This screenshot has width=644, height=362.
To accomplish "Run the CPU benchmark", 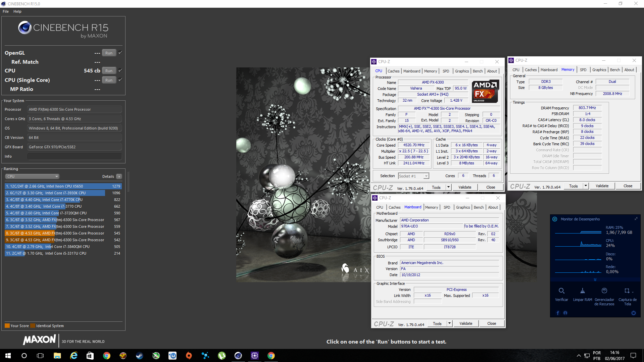I will click(109, 71).
